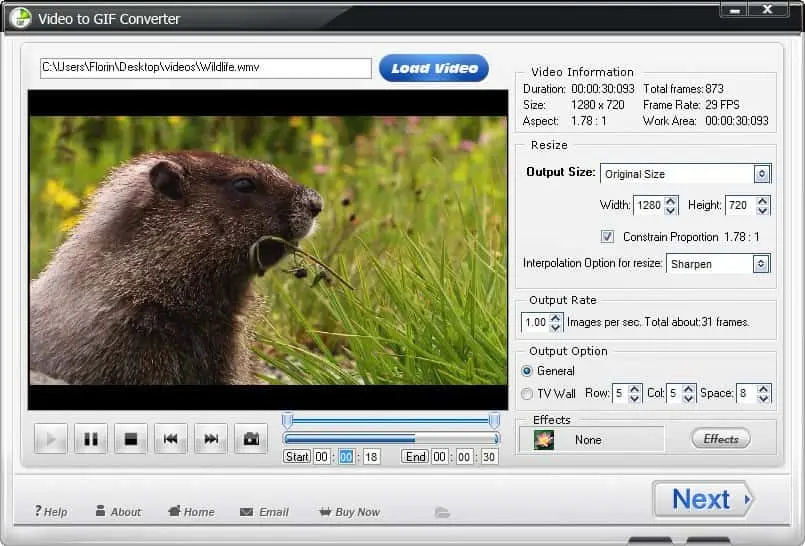Click the open folder icon in footer
The height and width of the screenshot is (546, 805).
[x=442, y=512]
